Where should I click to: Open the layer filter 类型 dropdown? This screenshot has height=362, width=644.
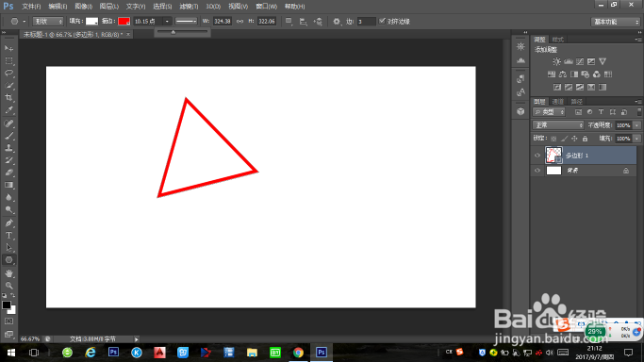pyautogui.click(x=549, y=111)
